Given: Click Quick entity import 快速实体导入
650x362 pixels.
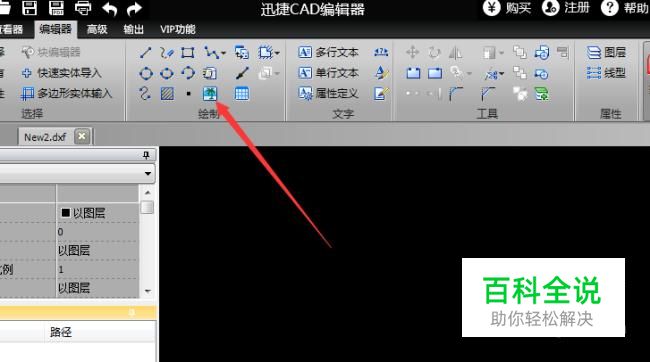Looking at the screenshot, I should click(61, 73).
